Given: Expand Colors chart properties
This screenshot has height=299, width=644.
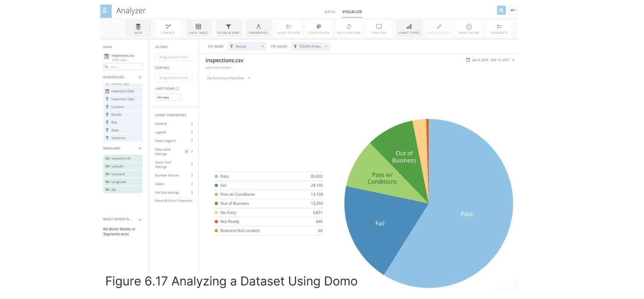Looking at the screenshot, I should point(174,184).
